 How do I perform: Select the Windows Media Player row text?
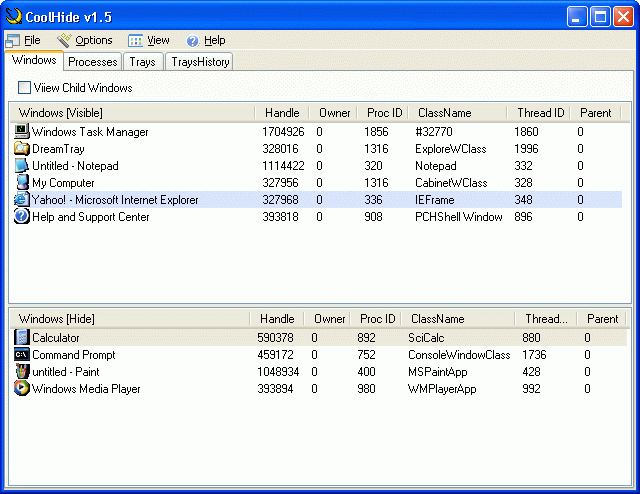(86, 389)
